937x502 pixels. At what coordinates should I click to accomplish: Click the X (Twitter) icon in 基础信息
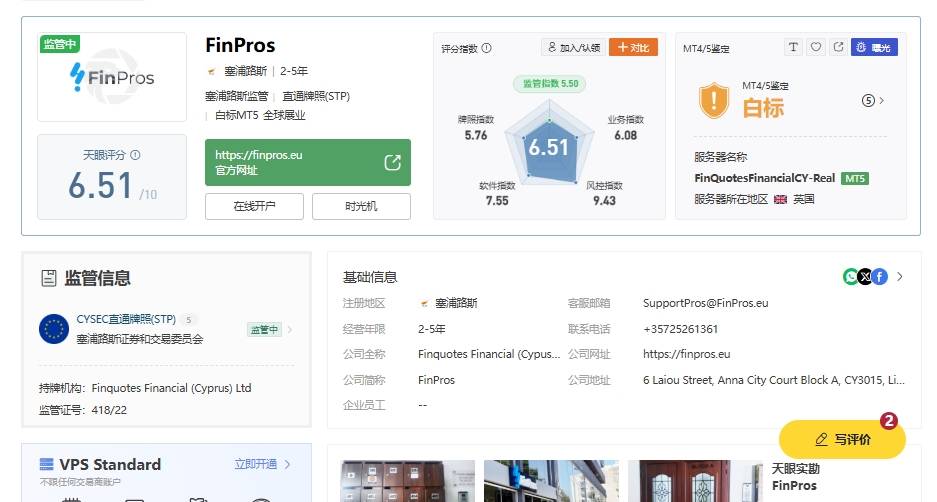pyautogui.click(x=865, y=277)
